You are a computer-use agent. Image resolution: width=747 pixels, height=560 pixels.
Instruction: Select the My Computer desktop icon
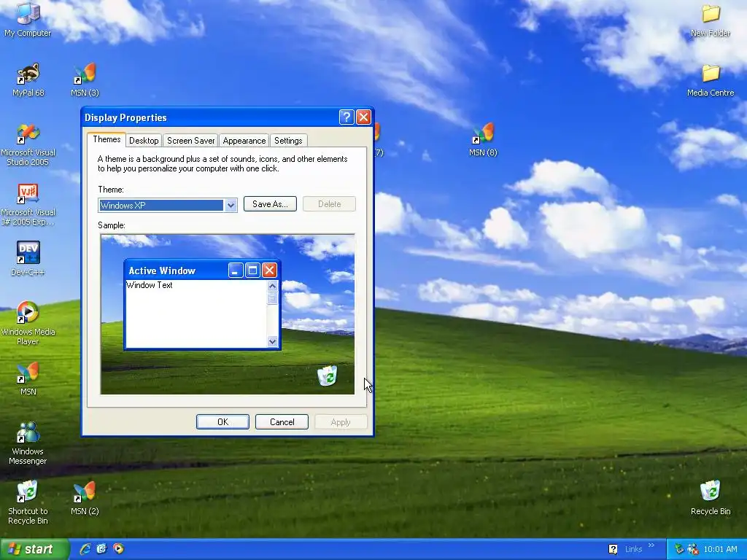pyautogui.click(x=28, y=19)
